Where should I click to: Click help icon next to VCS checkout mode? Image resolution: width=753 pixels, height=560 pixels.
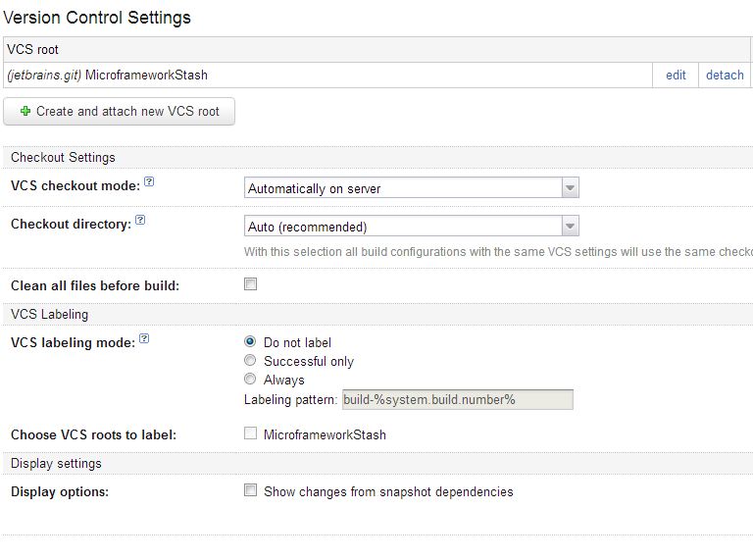(x=149, y=181)
